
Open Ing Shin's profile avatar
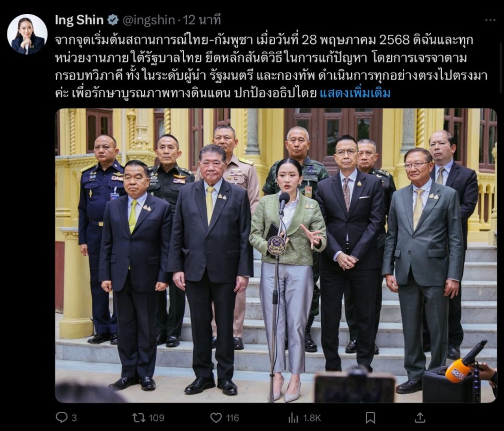coord(27,34)
